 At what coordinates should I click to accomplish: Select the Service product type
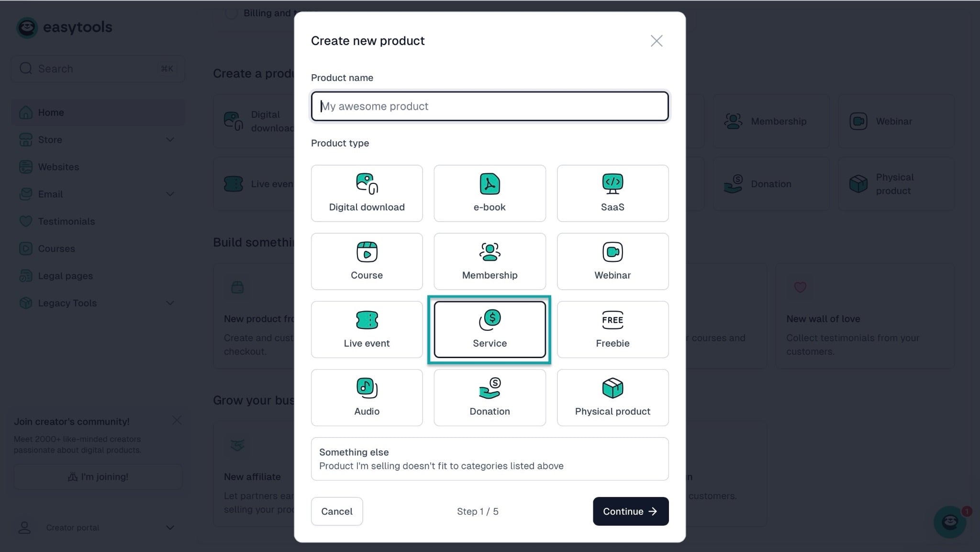[490, 329]
